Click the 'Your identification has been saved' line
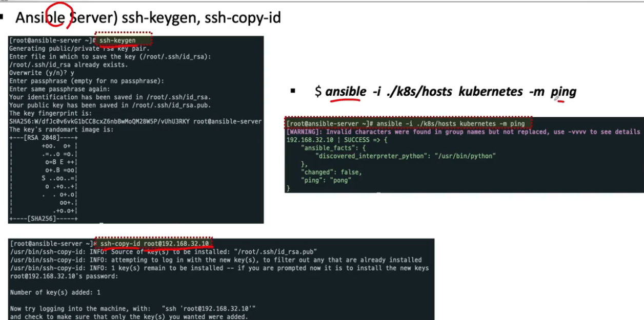 (110, 97)
